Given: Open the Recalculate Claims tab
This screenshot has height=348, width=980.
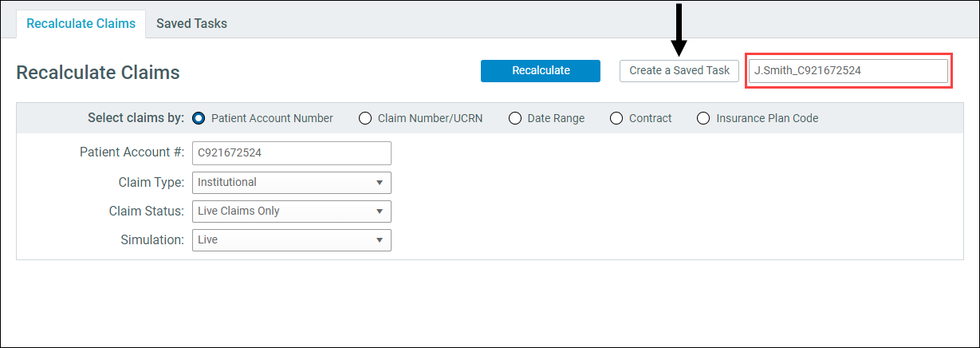Looking at the screenshot, I should (81, 23).
